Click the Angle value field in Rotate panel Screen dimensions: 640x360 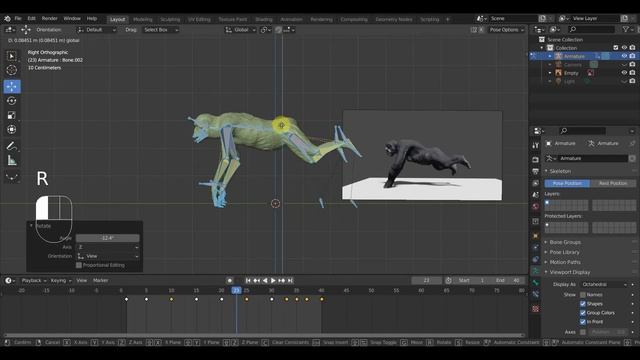pyautogui.click(x=108, y=238)
